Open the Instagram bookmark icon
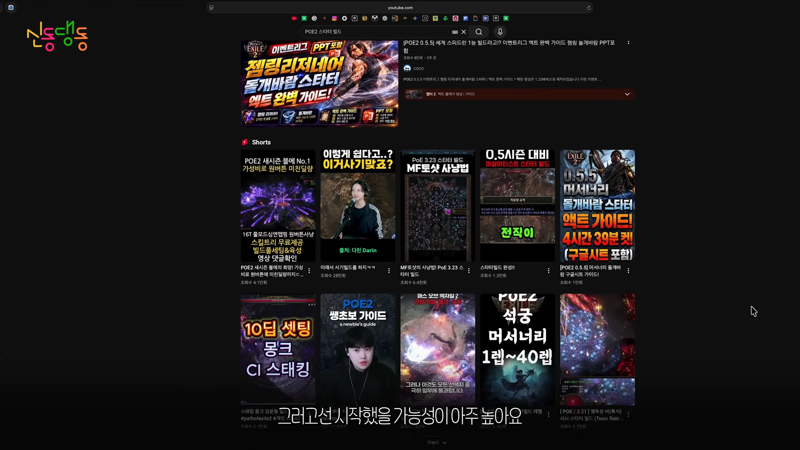 pyautogui.click(x=334, y=18)
